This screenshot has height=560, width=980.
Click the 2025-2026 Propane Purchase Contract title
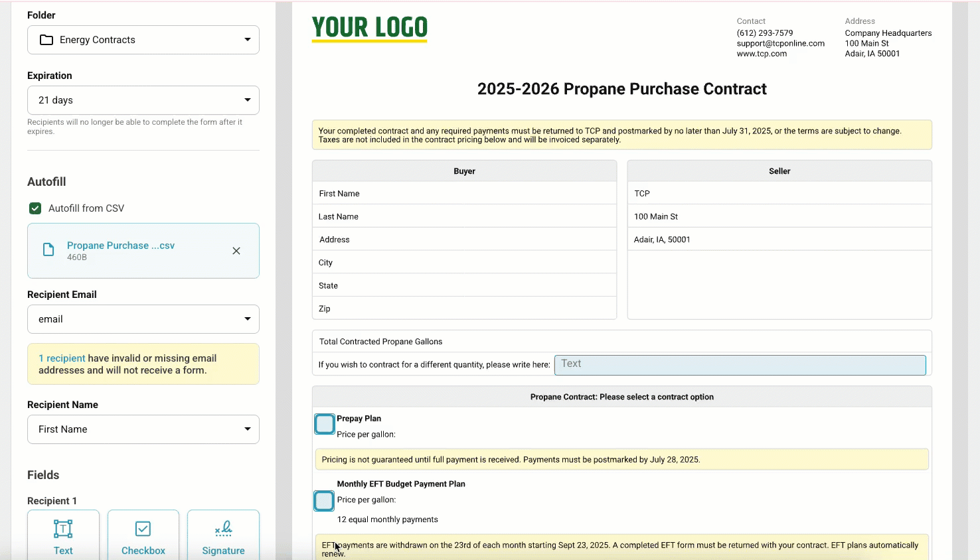point(622,89)
